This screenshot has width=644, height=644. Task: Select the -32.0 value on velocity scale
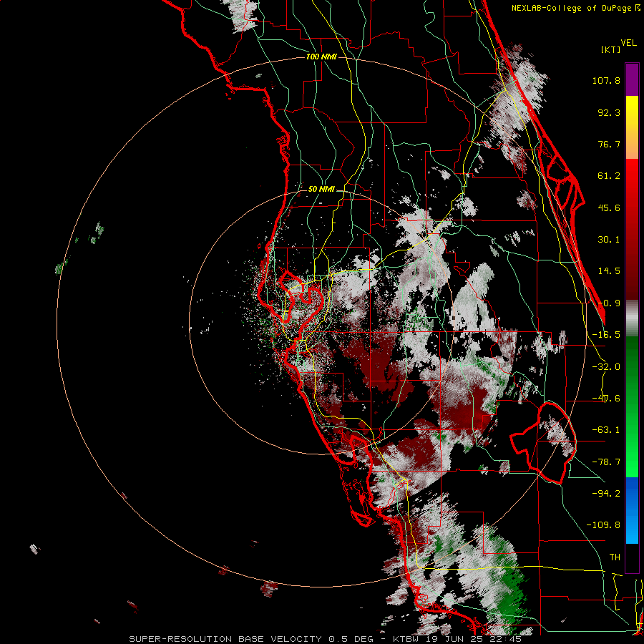click(606, 367)
